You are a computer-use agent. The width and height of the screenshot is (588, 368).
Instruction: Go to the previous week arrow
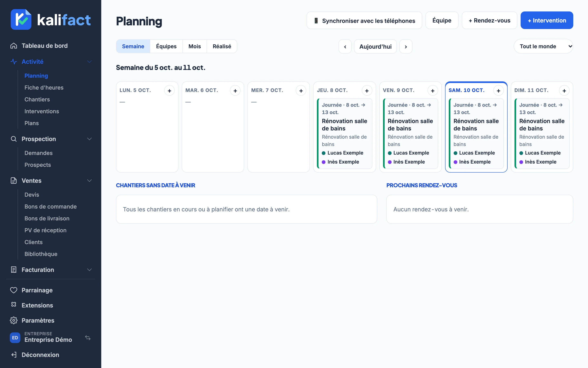[x=345, y=46]
